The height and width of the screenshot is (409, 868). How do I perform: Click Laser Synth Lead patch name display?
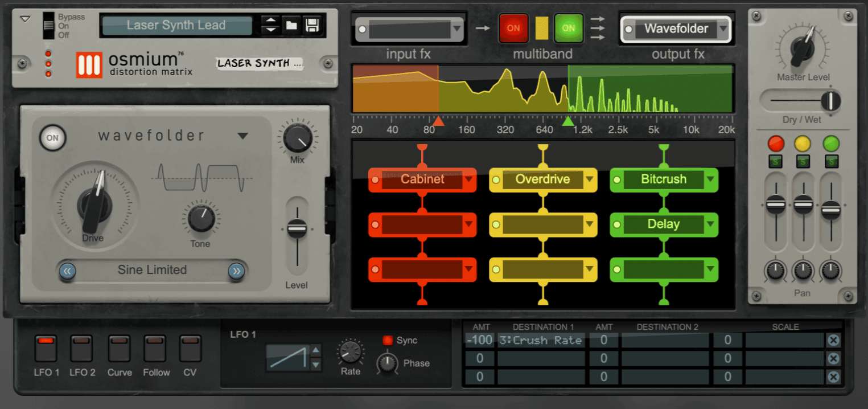pyautogui.click(x=176, y=26)
